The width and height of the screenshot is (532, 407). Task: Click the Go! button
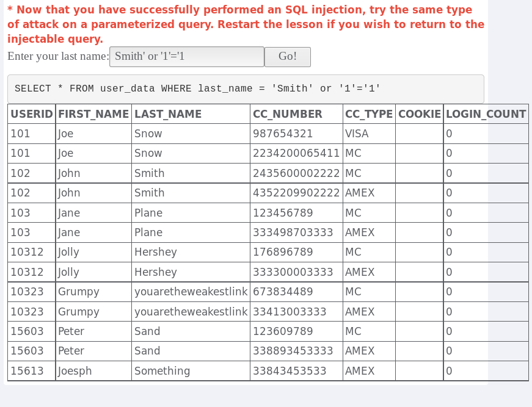click(x=287, y=57)
